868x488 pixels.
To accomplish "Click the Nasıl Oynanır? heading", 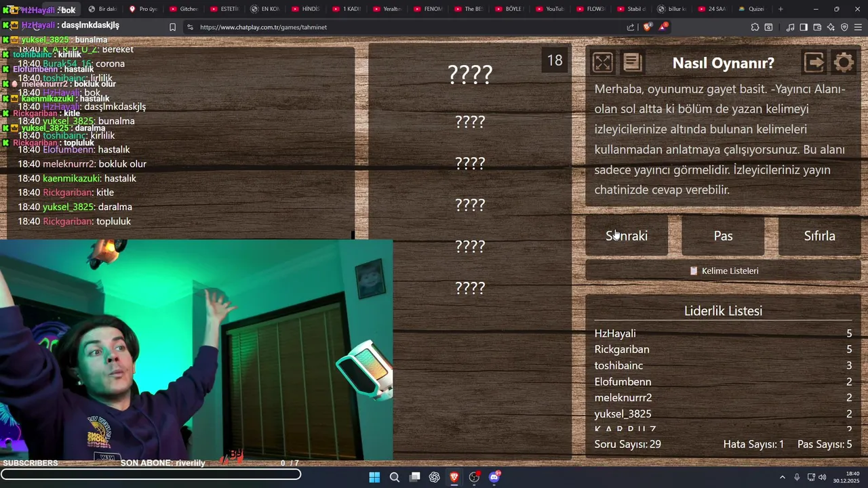I will pos(723,63).
